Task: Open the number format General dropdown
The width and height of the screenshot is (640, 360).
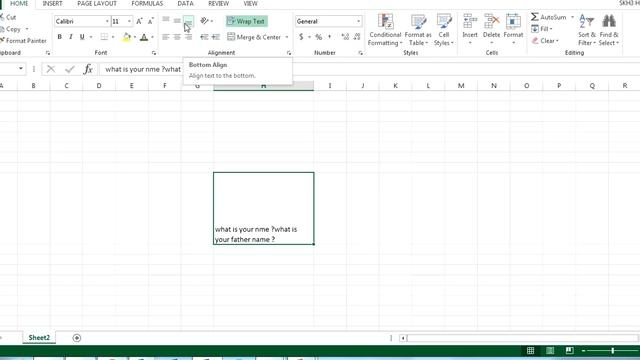Action: coord(358,21)
